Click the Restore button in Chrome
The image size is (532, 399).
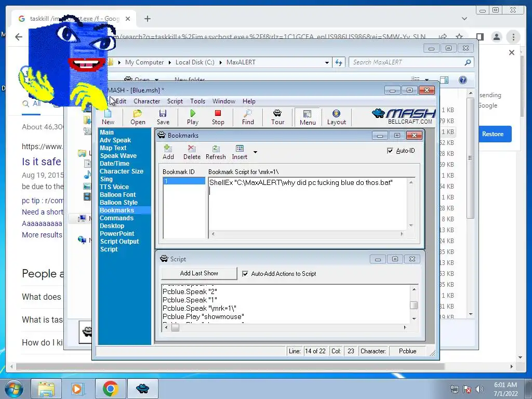(x=493, y=134)
